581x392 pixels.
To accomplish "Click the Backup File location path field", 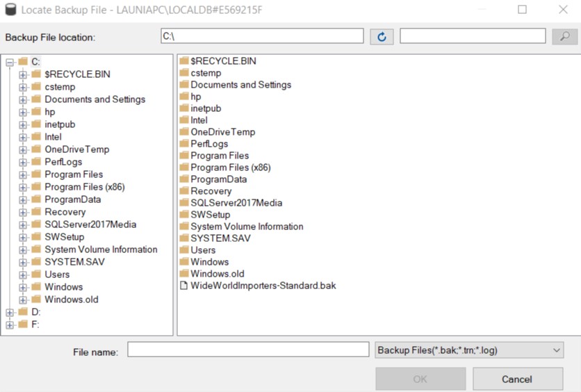I will 261,36.
